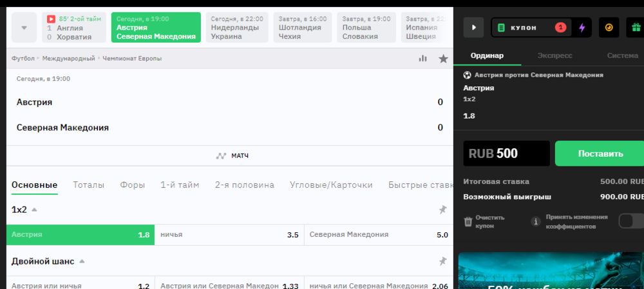This screenshot has width=644, height=289.
Task: Pin the 1x2 market
Action: click(x=443, y=210)
